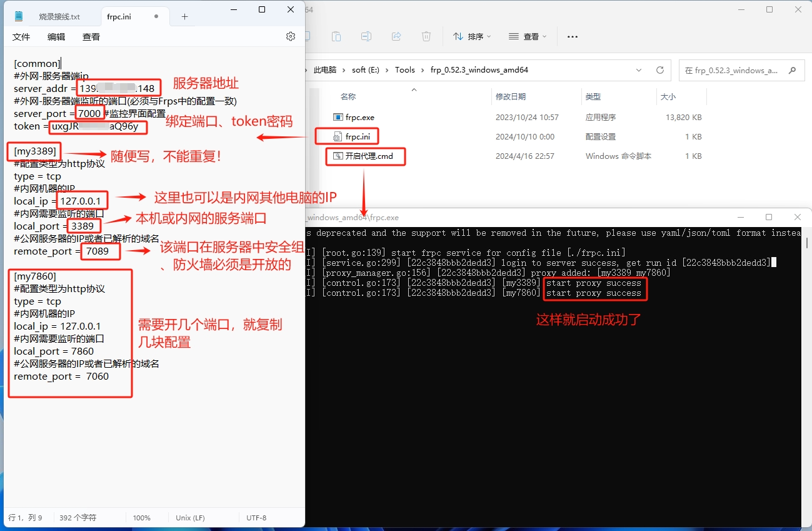Screen dimensions: 812x531
Task: Open Notepad settings gear icon
Action: coord(290,37)
